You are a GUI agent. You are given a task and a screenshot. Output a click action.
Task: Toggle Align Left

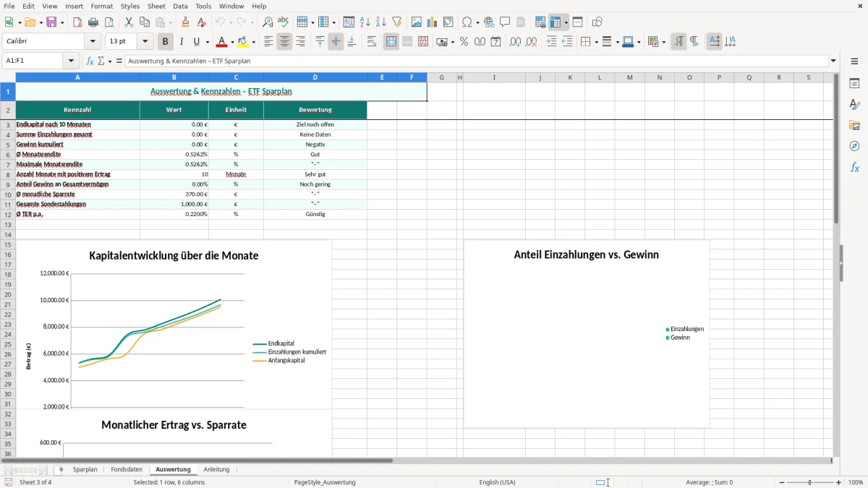[269, 42]
